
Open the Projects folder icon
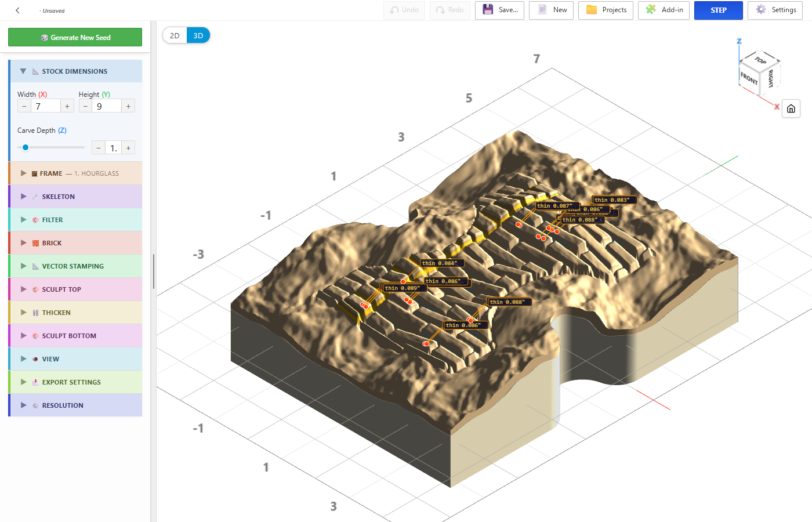592,10
